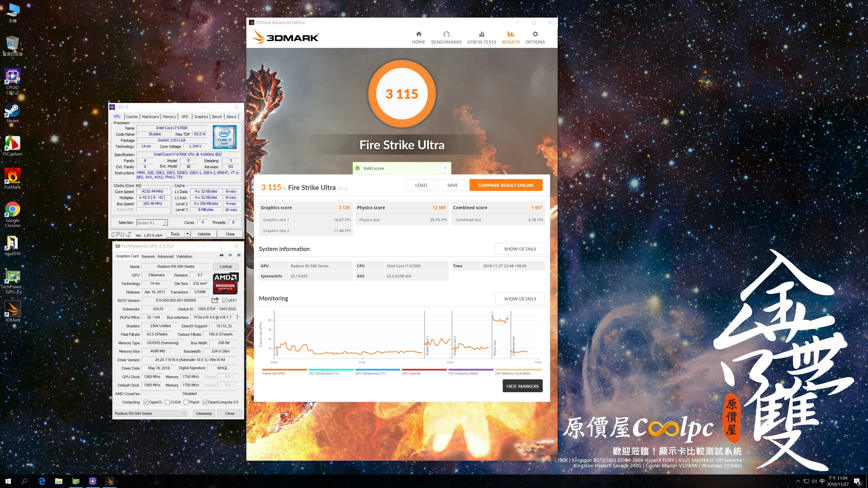Switch to the Memory tab in CPU-Z
This screenshot has width=868, height=488.
coord(169,117)
